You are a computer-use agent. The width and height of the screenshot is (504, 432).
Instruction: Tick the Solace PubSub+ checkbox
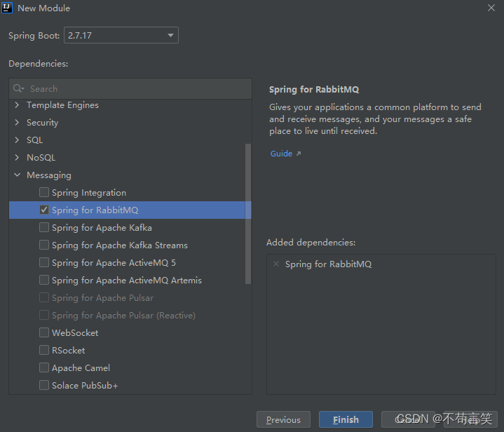(x=44, y=385)
